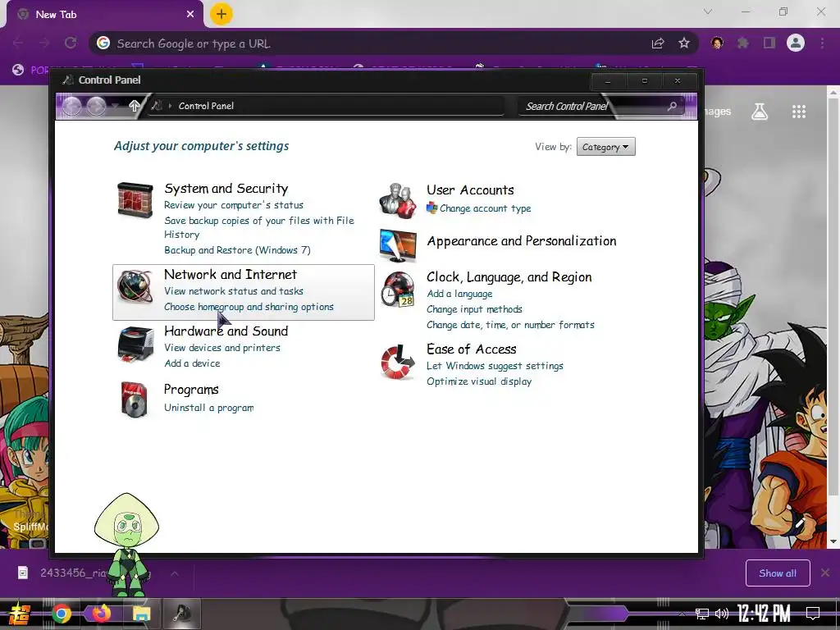Viewport: 840px width, 630px height.
Task: Click the up arrow in Control Panel
Action: (135, 106)
